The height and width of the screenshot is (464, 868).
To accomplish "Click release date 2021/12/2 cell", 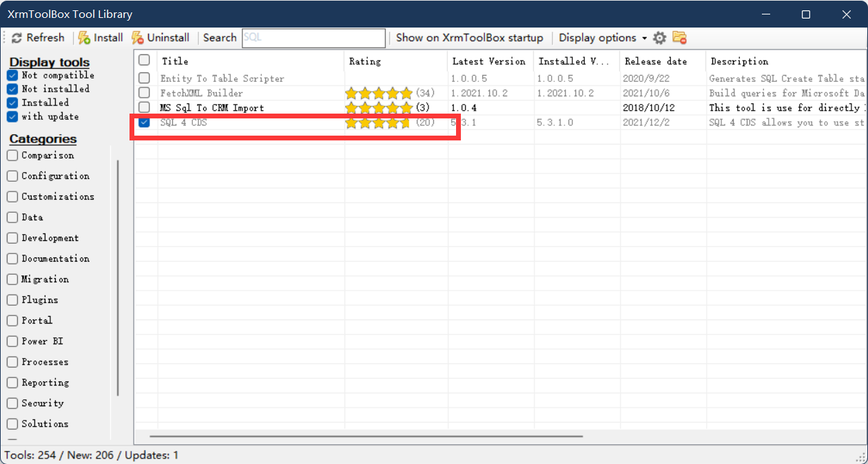I will (646, 123).
